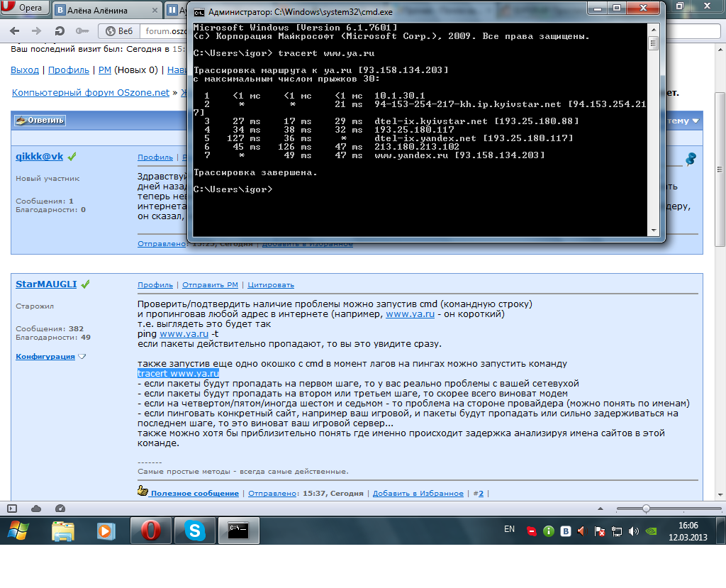The image size is (726, 588).
Task: Click the EN language indicator
Action: tap(509, 529)
